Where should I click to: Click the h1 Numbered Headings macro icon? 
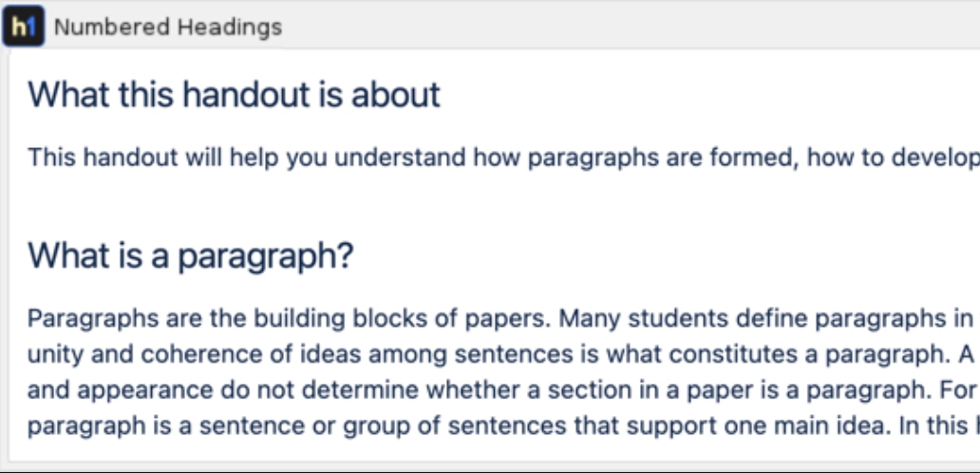coord(23,28)
